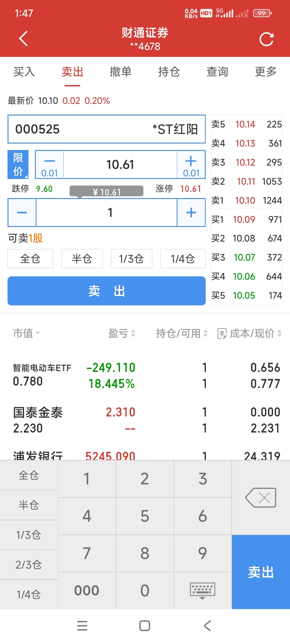Refresh the trading page
This screenshot has height=644, width=290.
pyautogui.click(x=266, y=39)
